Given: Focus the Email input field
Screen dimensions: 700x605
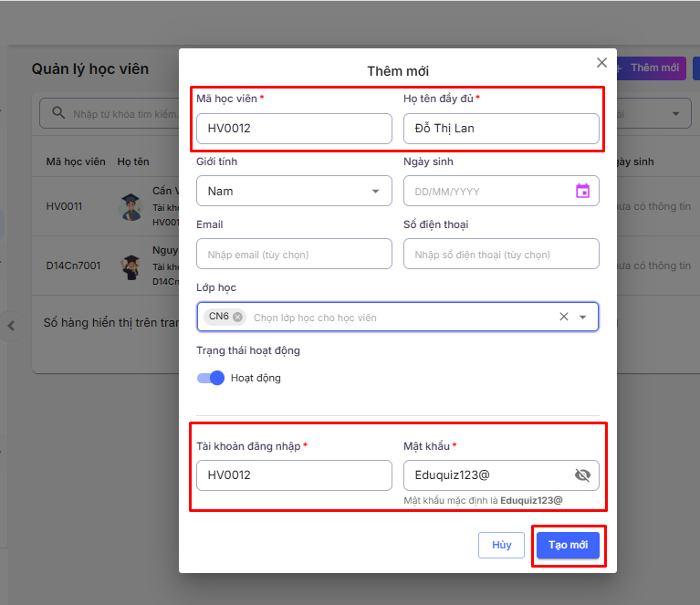Looking at the screenshot, I should tap(294, 254).
